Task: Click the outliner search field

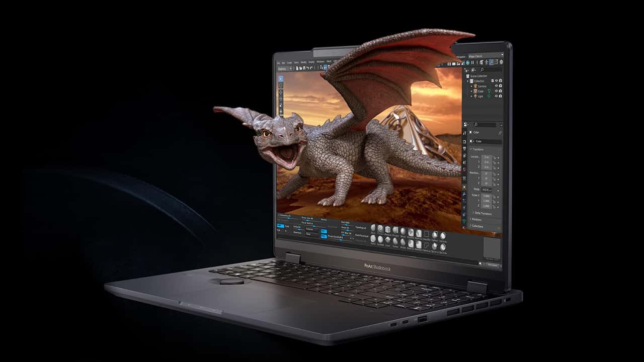Action: coord(488,70)
